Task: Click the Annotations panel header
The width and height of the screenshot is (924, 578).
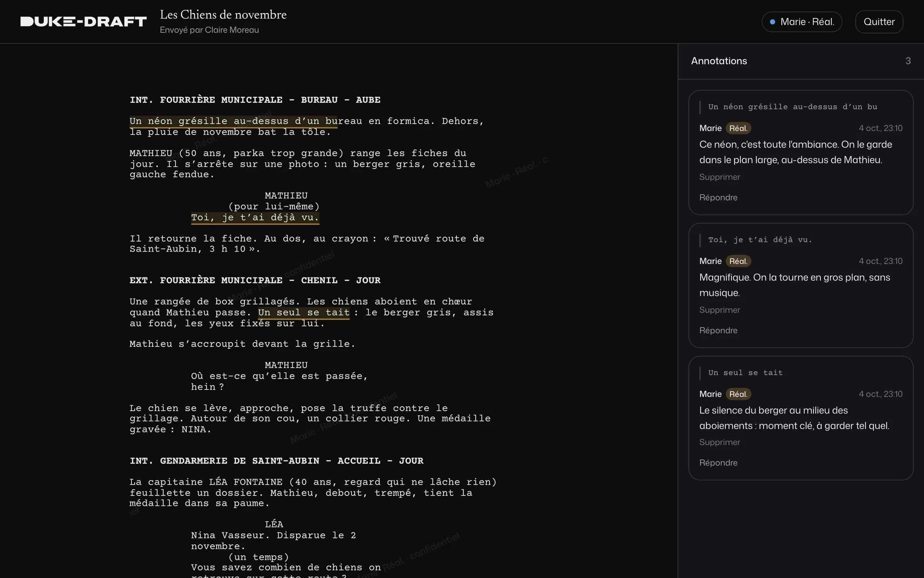Action: click(x=719, y=61)
